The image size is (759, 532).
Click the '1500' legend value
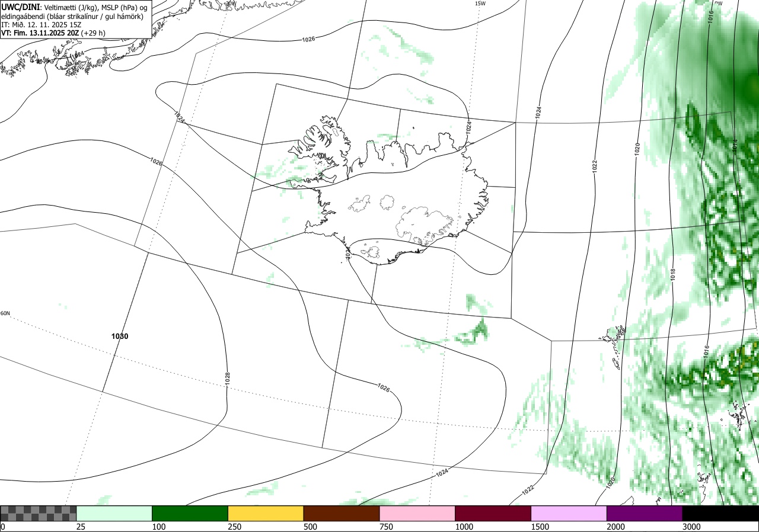point(540,527)
